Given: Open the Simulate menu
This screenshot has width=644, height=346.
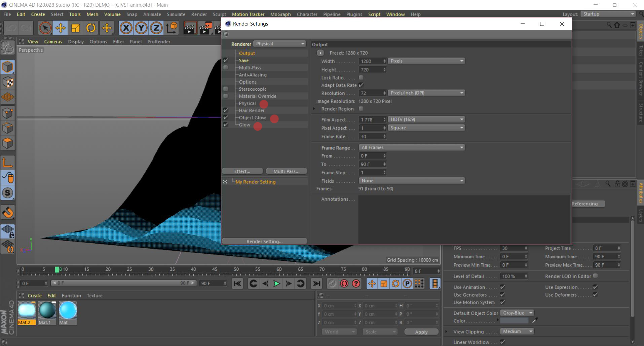Looking at the screenshot, I should point(176,14).
